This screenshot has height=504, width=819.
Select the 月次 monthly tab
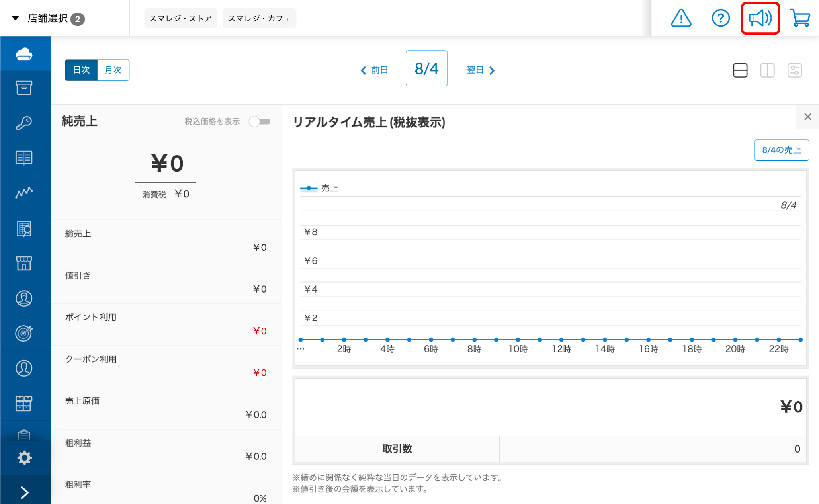point(113,70)
